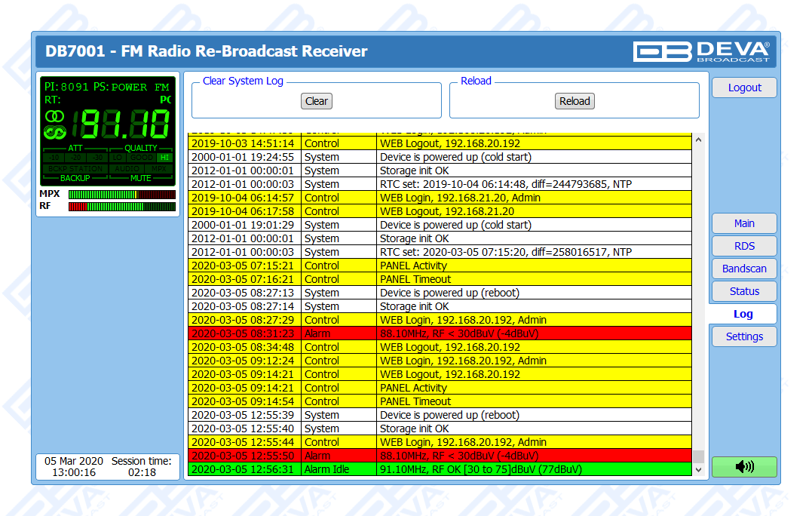Click the speaker listen button
Screen dimensions: 812x516
click(743, 467)
